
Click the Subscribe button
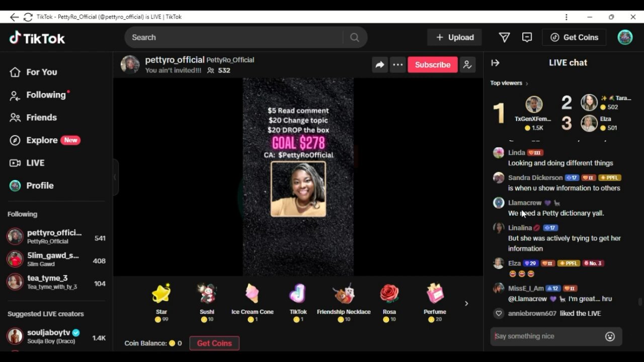click(433, 65)
